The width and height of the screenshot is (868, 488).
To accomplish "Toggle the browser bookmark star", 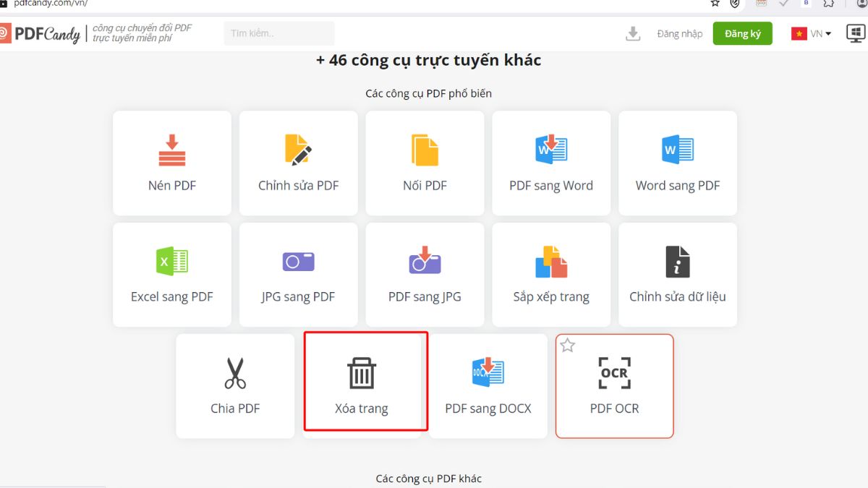I will coord(715,5).
